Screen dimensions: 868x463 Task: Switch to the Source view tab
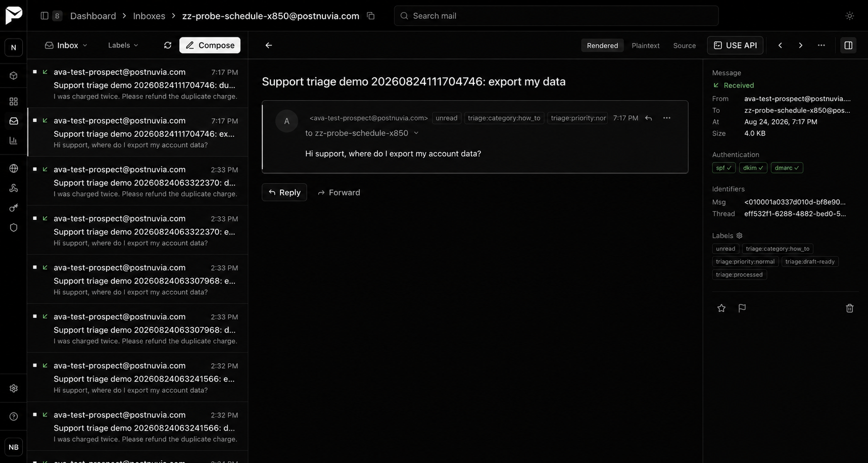685,45
